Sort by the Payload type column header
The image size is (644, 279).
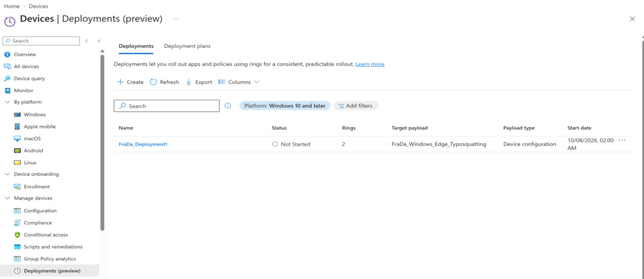click(x=519, y=128)
